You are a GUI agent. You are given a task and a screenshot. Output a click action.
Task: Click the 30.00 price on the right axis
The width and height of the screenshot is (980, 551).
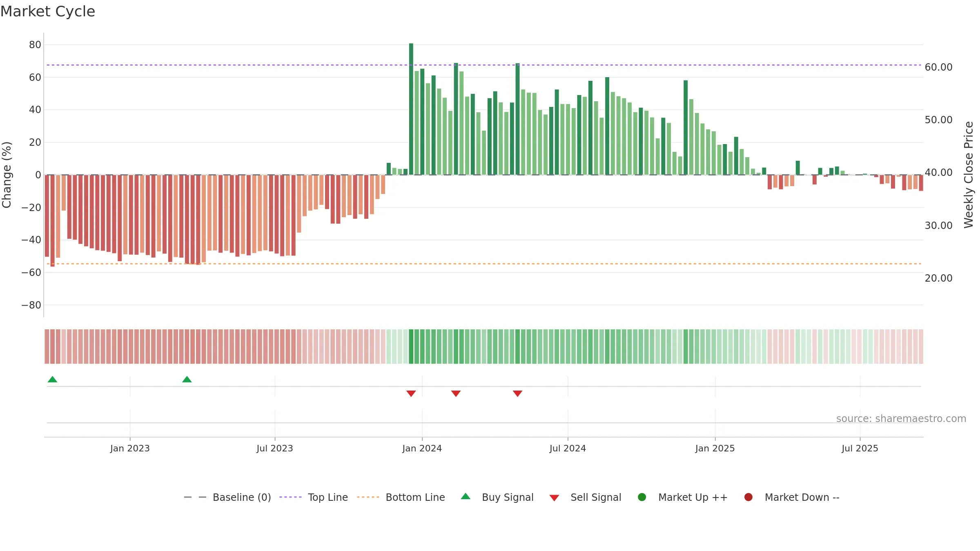point(938,225)
